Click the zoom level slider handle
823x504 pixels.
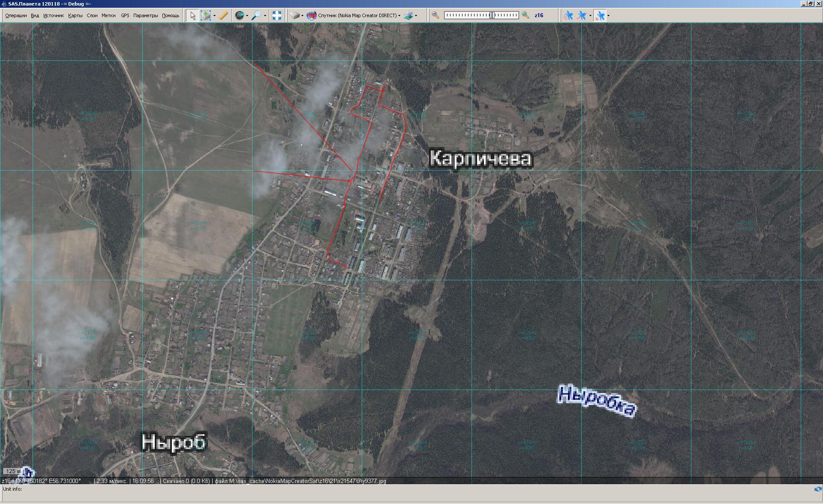(492, 15)
